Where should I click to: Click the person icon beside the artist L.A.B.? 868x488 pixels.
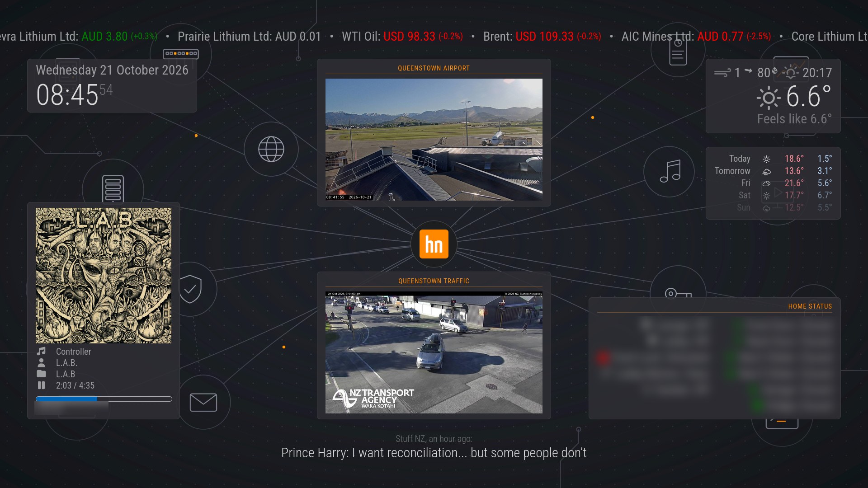[x=41, y=362]
